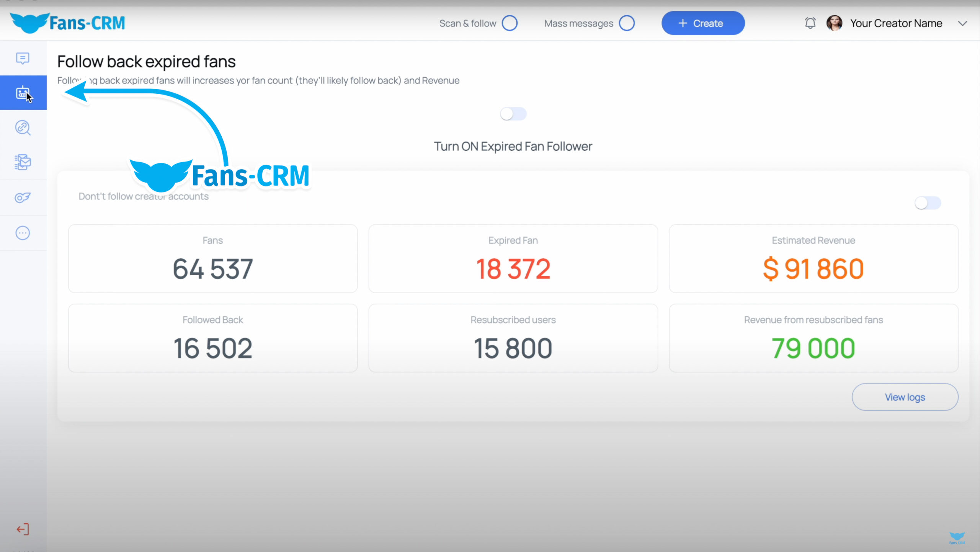
Task: Click the Fans-CRM logo in header
Action: click(68, 23)
